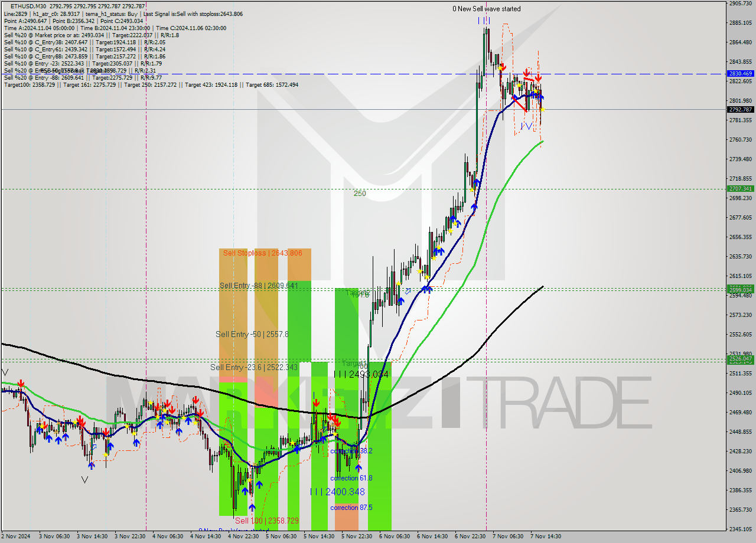Click the '4 Nov 06:30' time label
Viewport: 756px width, 543px height.
(168, 537)
